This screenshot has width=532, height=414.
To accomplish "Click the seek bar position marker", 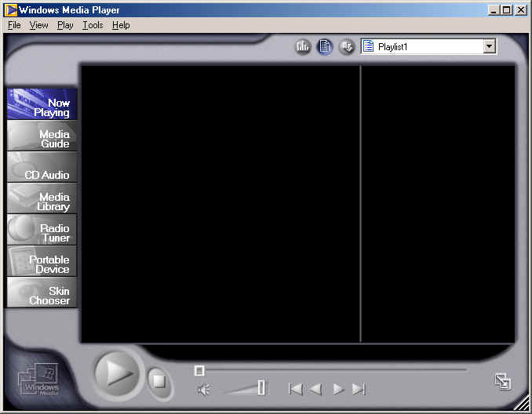I will 199,371.
